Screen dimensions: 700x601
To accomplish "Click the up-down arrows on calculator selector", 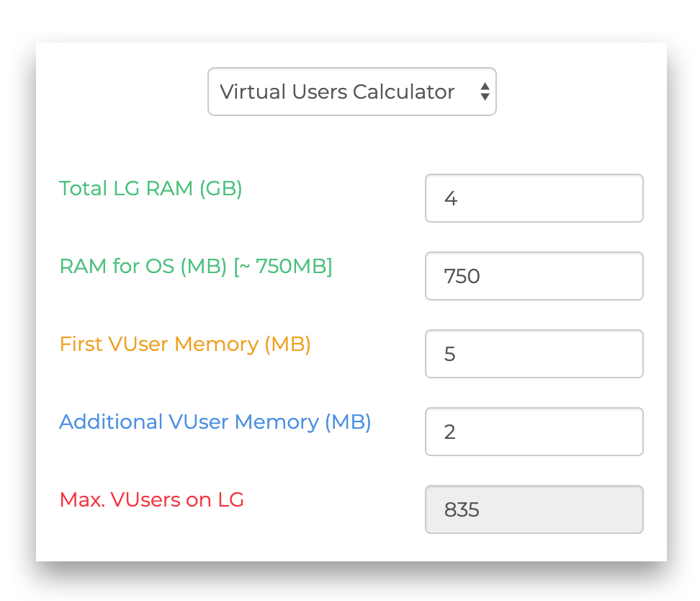I will point(485,92).
